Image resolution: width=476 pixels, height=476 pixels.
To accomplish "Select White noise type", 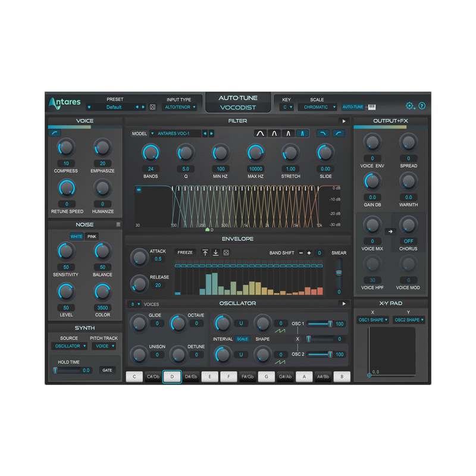I will 76,236.
